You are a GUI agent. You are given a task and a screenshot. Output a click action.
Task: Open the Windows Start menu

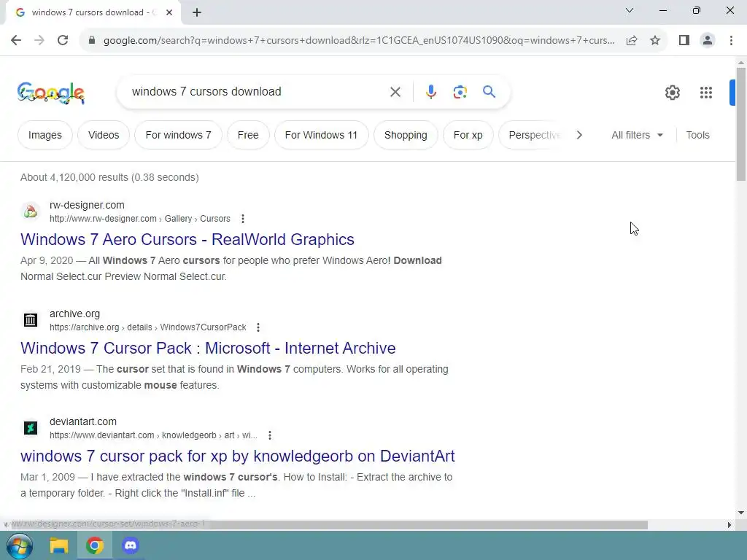click(x=20, y=545)
